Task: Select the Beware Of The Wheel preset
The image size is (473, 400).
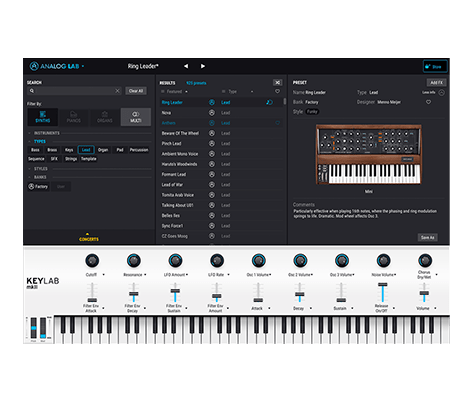Action: coord(221,133)
